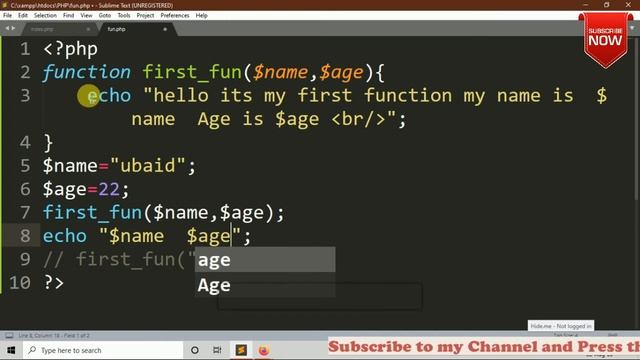Screen dimensions: 640x360
Task: Choose the lowercase 'age' autocomplete suggestion
Action: point(265,260)
